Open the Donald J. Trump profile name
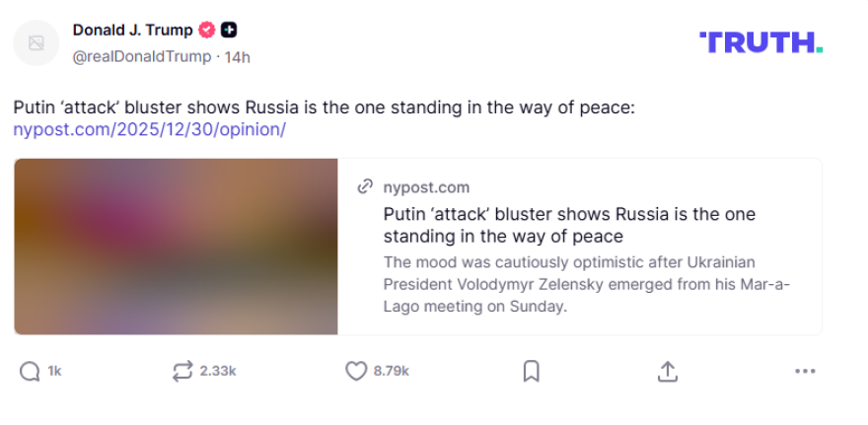Viewport: 868px width, 425px height. [132, 30]
